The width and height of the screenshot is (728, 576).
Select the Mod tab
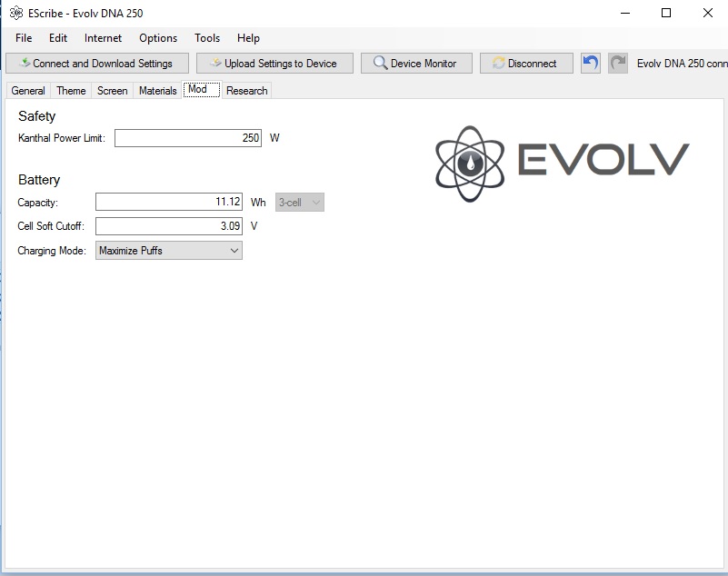(201, 89)
